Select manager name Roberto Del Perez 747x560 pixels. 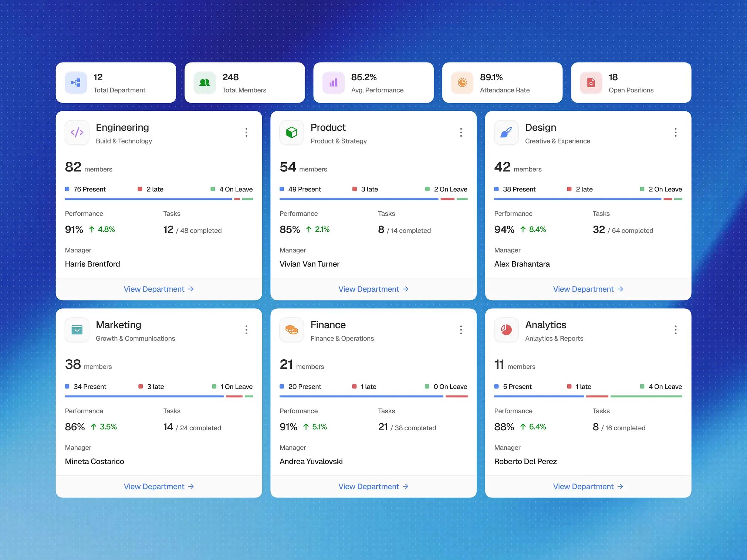pos(525,461)
